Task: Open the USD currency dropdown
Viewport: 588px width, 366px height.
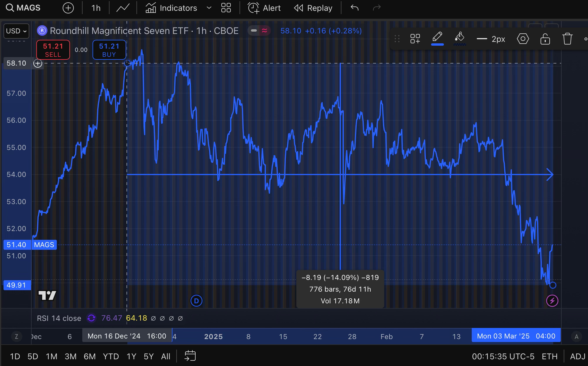Action: coord(16,31)
